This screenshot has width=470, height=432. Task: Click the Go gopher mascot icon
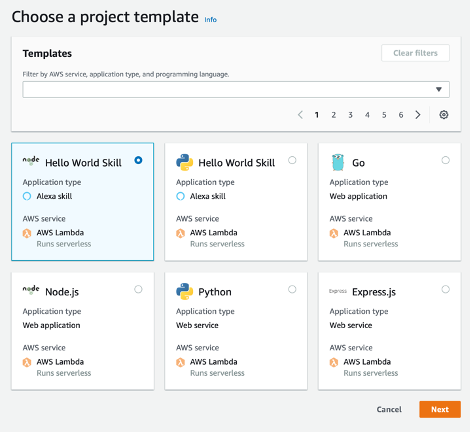338,162
